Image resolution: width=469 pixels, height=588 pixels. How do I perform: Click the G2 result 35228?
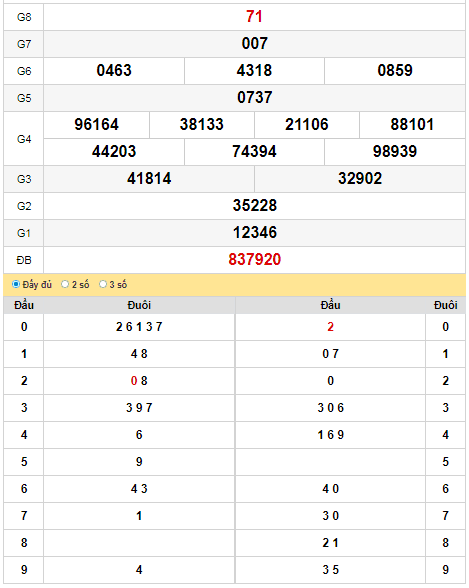(x=255, y=206)
